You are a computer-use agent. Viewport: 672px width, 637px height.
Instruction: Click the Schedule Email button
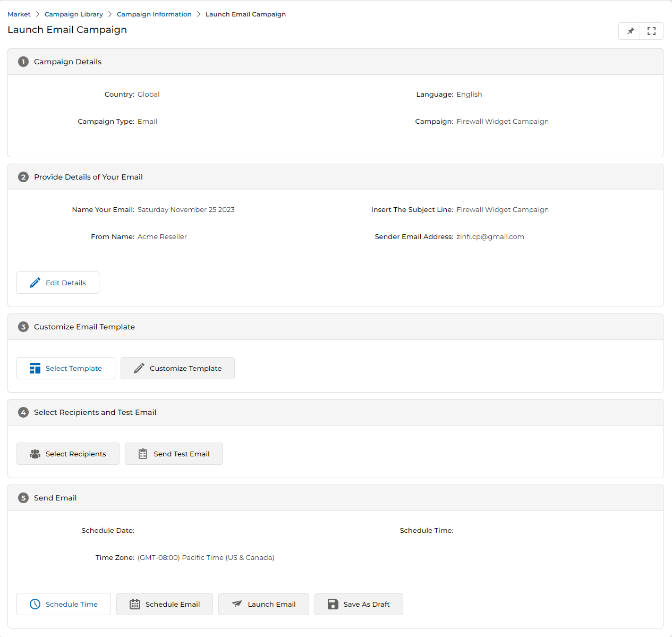click(x=165, y=604)
